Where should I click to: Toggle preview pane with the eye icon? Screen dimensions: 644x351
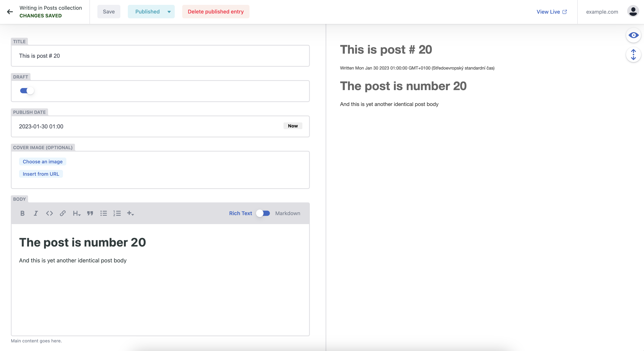pyautogui.click(x=633, y=35)
